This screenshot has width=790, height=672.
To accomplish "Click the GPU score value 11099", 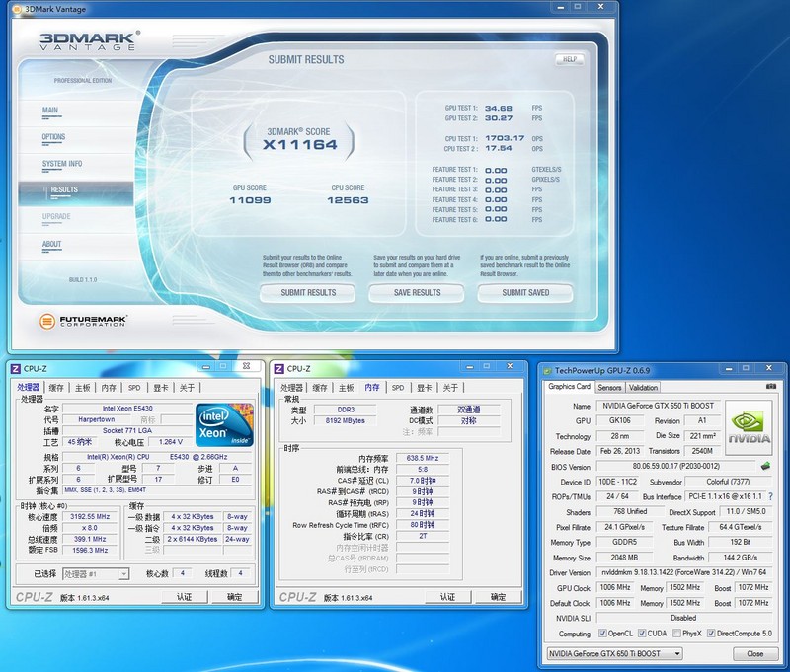I will tap(250, 200).
